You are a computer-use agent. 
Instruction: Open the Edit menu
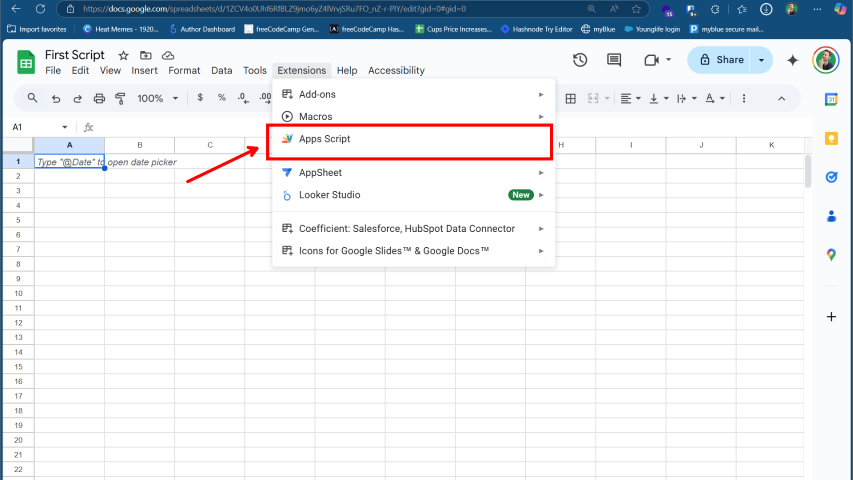pos(80,71)
